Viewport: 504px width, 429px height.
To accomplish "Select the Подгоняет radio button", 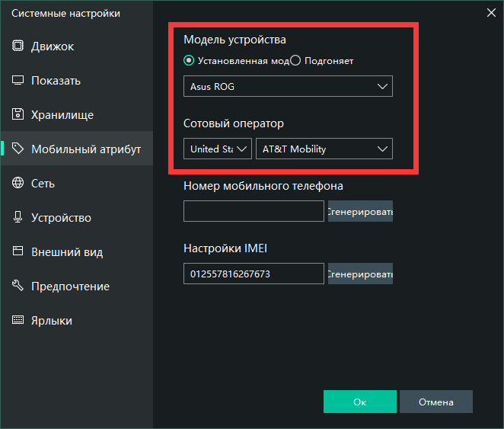I will [x=296, y=61].
